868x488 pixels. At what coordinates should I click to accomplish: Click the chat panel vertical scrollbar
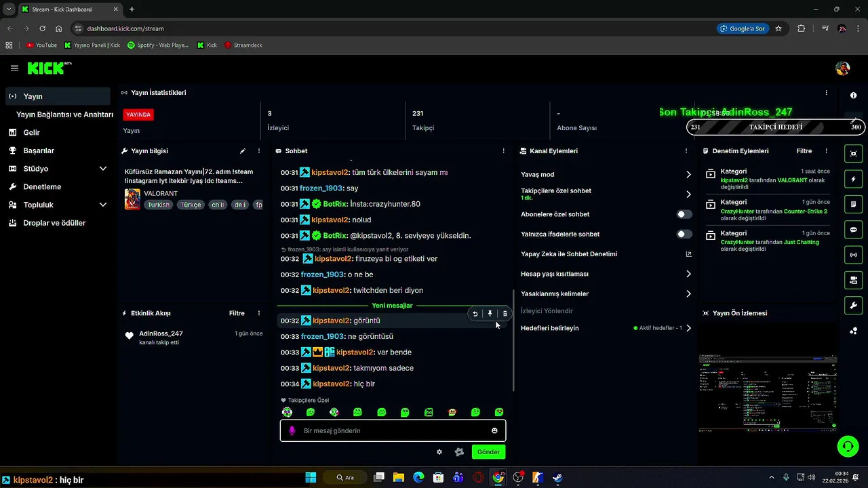tap(513, 341)
